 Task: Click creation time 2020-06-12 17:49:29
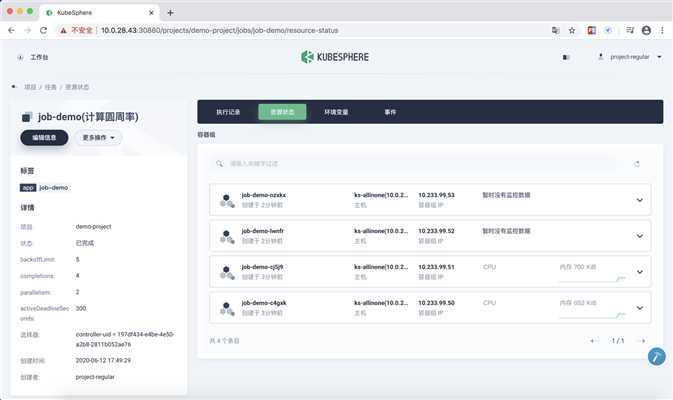coord(103,361)
